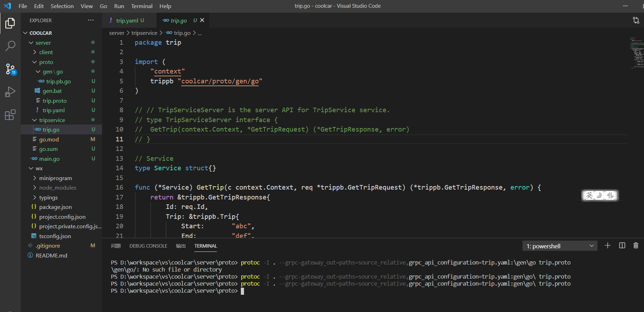Kill terminal with trash icon

coord(636,246)
